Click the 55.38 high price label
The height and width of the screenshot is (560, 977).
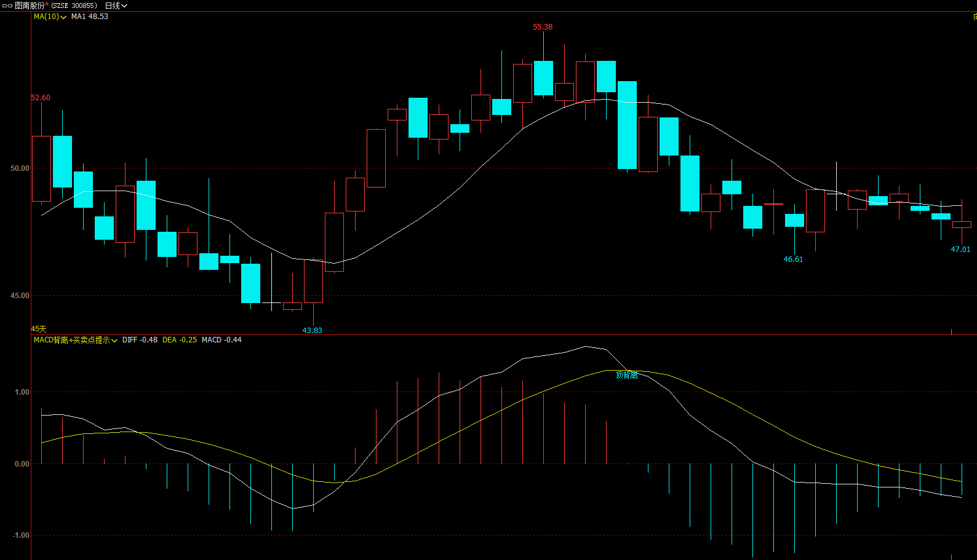click(543, 27)
